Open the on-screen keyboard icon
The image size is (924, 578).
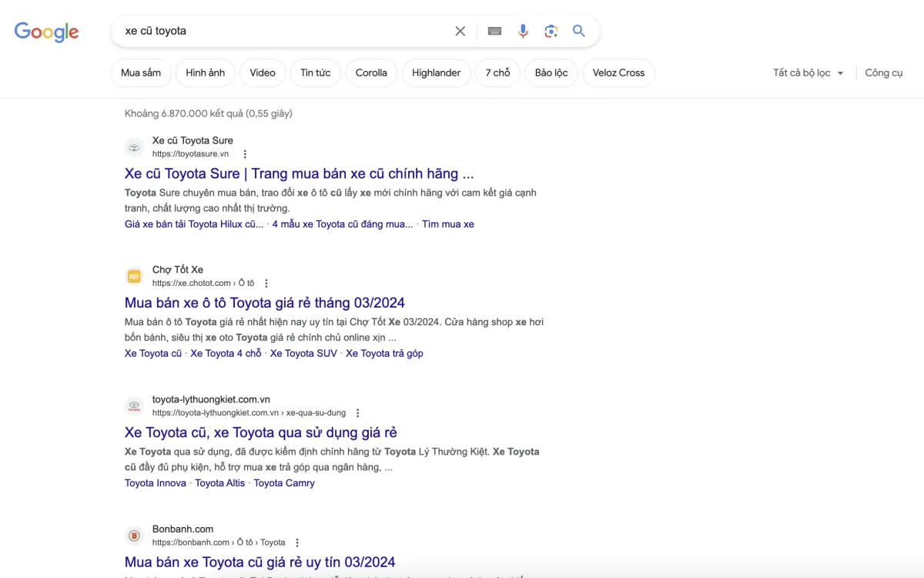(495, 31)
